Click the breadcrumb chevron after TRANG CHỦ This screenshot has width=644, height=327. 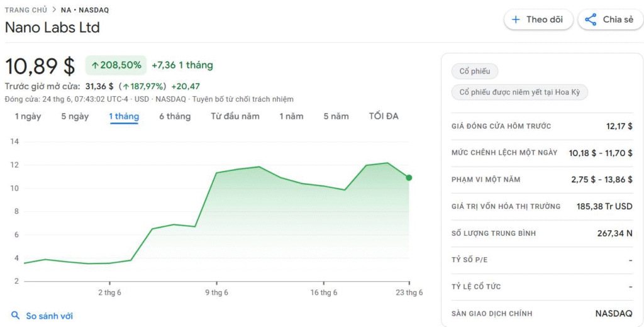tap(54, 10)
